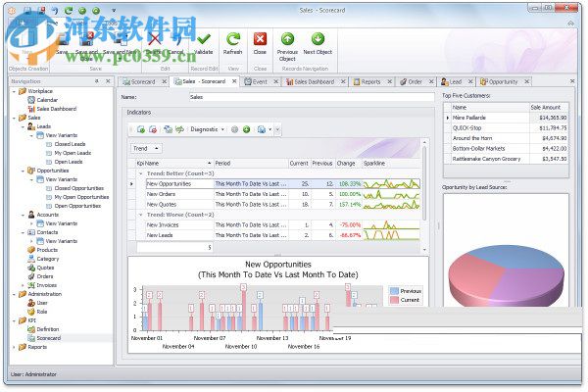Expand the Reports tree node
The height and width of the screenshot is (392, 588).
pyautogui.click(x=14, y=347)
